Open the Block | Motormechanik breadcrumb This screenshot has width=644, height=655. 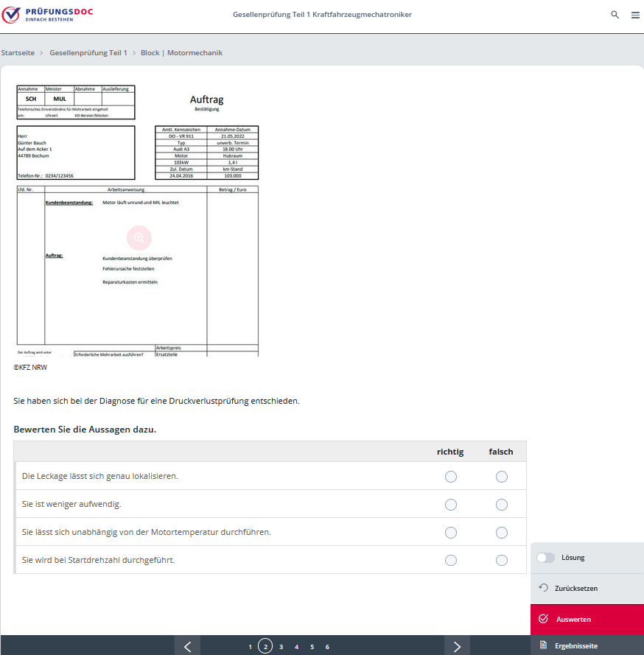pos(181,53)
